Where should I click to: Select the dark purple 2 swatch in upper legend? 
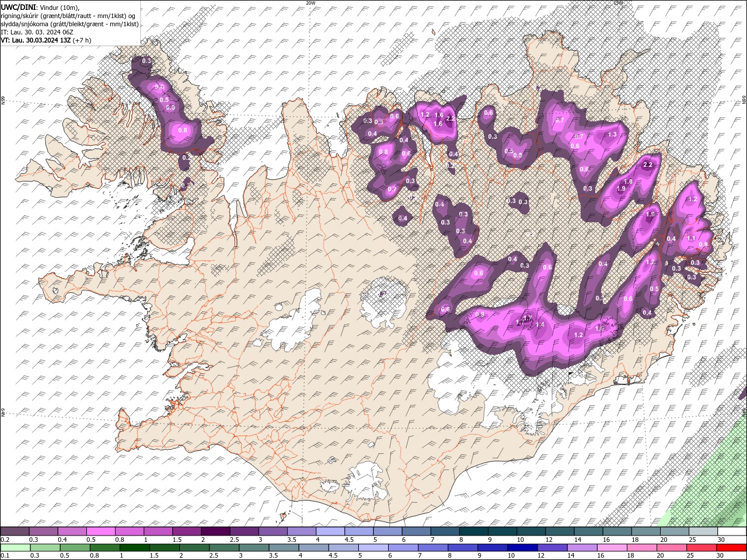(215, 531)
